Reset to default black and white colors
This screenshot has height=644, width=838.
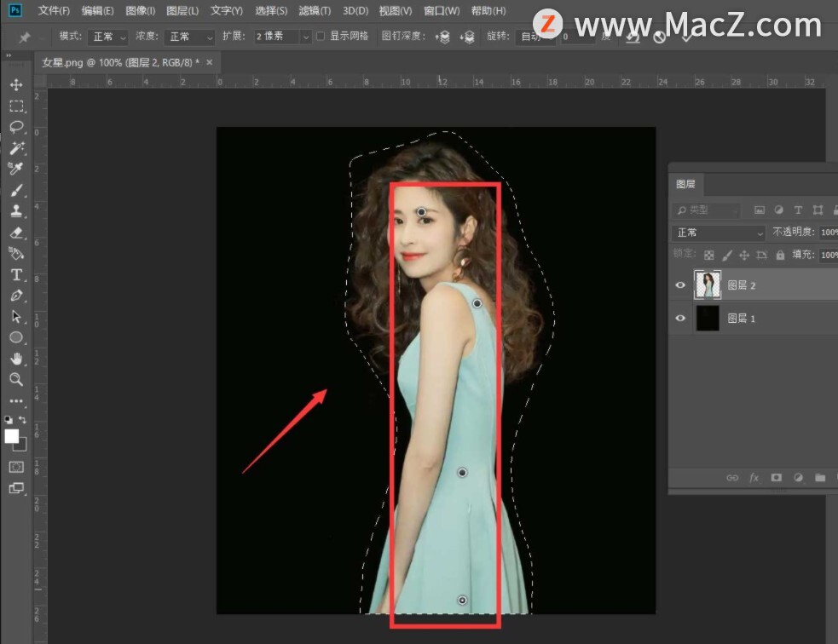9,420
